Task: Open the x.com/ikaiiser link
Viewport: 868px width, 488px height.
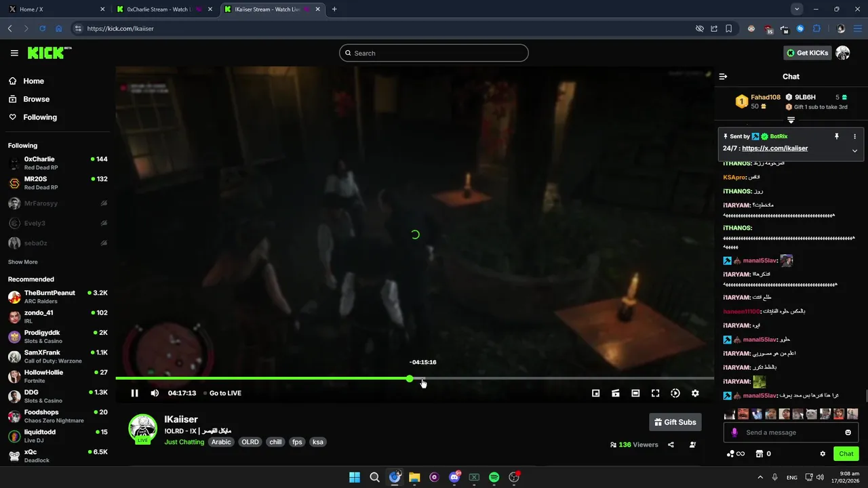Action: coord(774,148)
